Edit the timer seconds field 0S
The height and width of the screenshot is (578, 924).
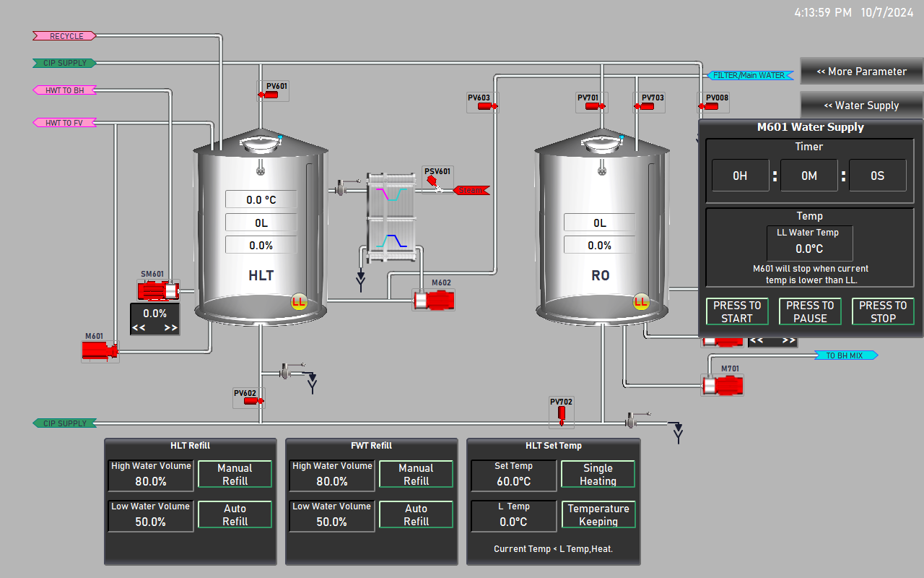click(x=878, y=176)
